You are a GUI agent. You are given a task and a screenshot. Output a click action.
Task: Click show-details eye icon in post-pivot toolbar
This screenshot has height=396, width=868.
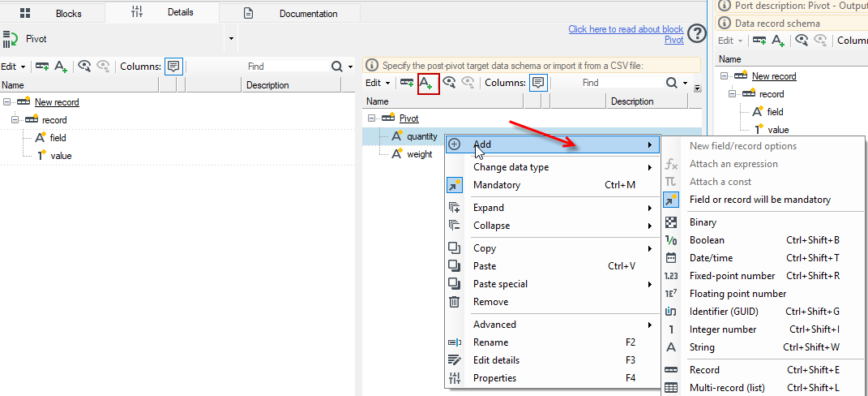click(449, 83)
